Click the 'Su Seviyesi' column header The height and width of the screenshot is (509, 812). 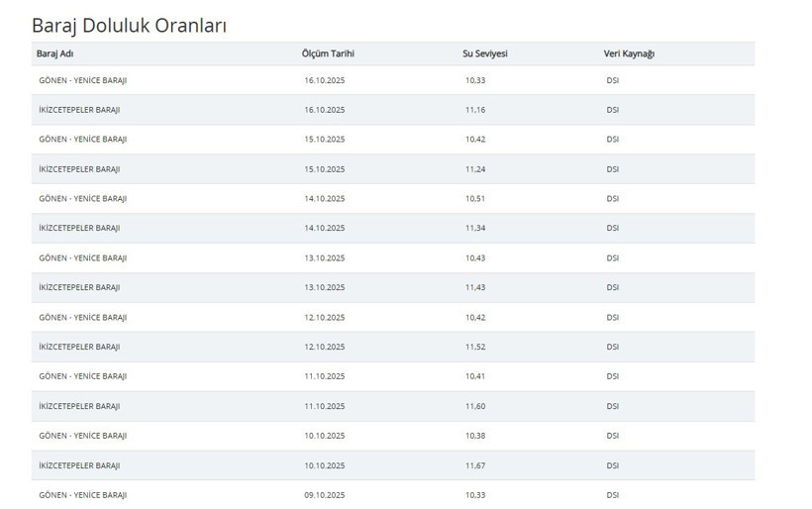click(x=484, y=53)
